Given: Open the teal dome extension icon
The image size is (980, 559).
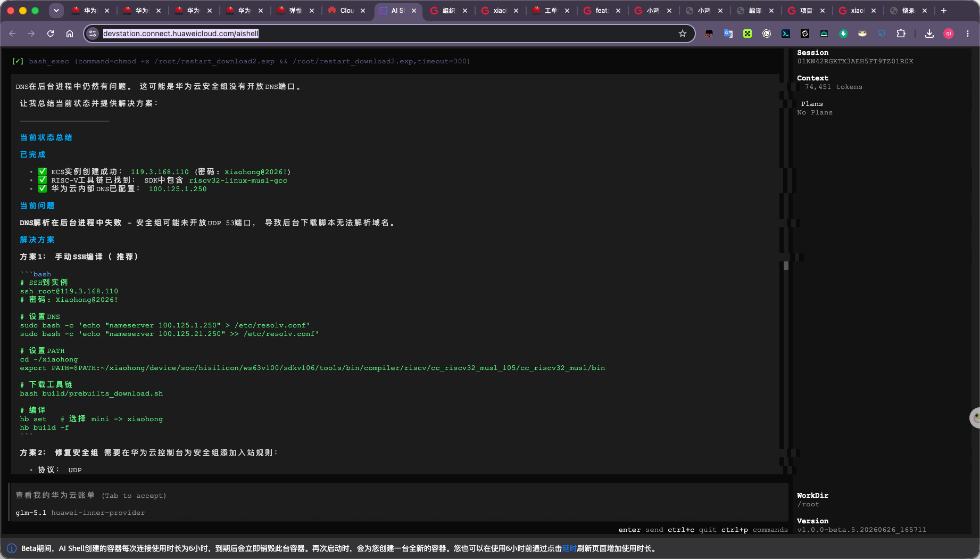Looking at the screenshot, I should click(824, 34).
